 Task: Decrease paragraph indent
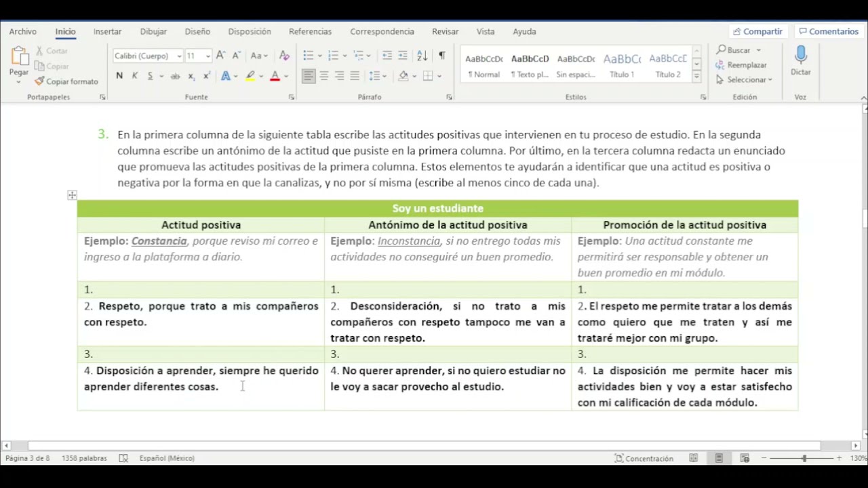click(387, 56)
